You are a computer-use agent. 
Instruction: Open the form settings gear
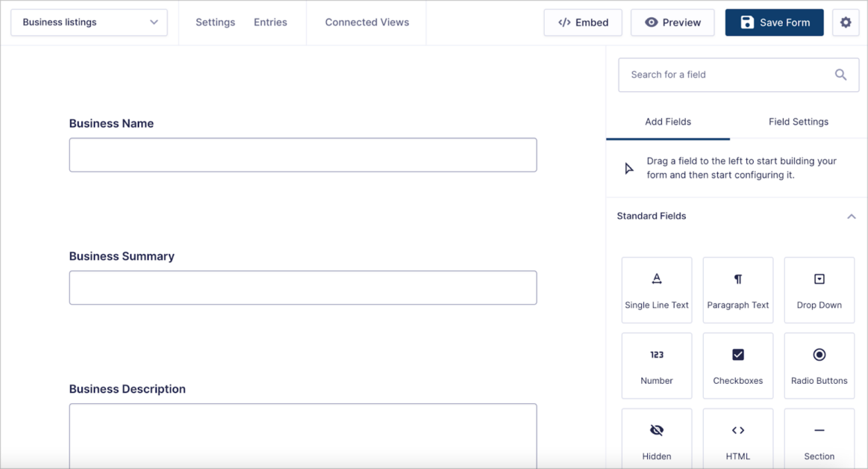(x=846, y=22)
